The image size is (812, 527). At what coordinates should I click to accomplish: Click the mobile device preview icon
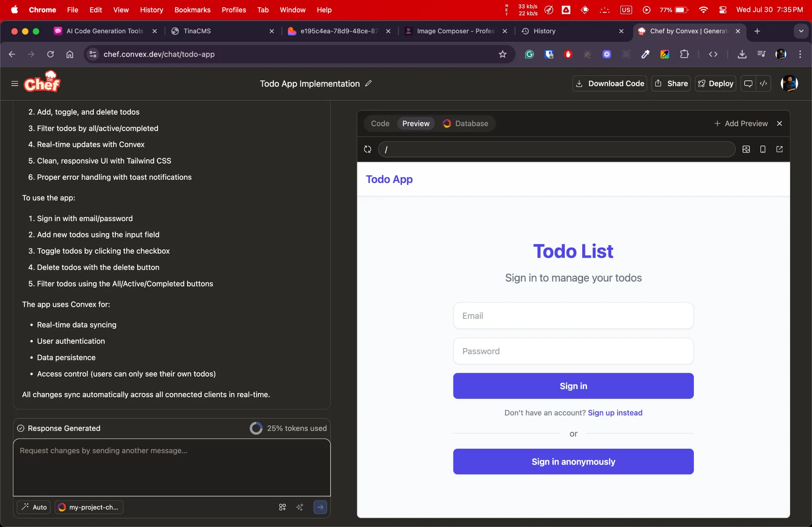click(762, 149)
